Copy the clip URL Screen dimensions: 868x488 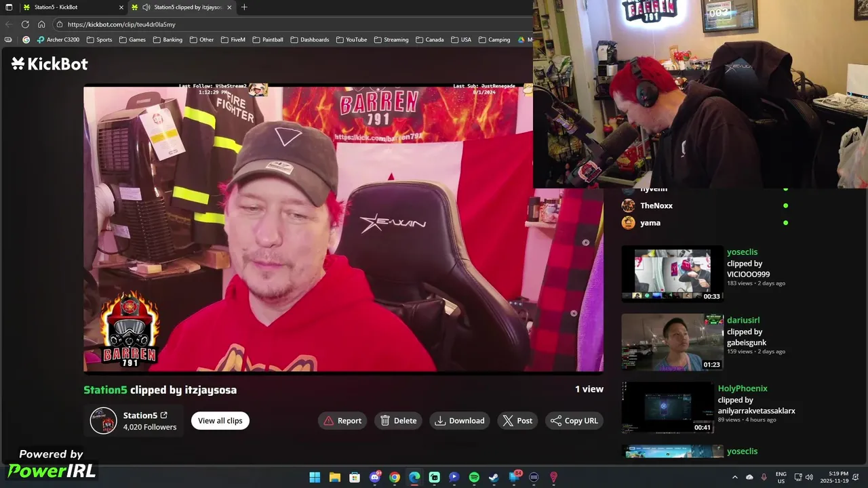(x=574, y=421)
